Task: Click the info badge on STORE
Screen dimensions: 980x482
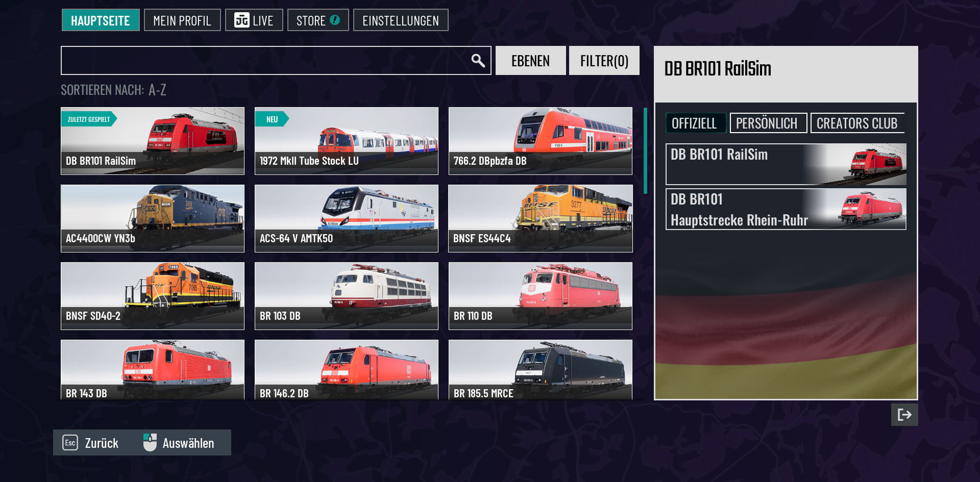Action: tap(335, 20)
